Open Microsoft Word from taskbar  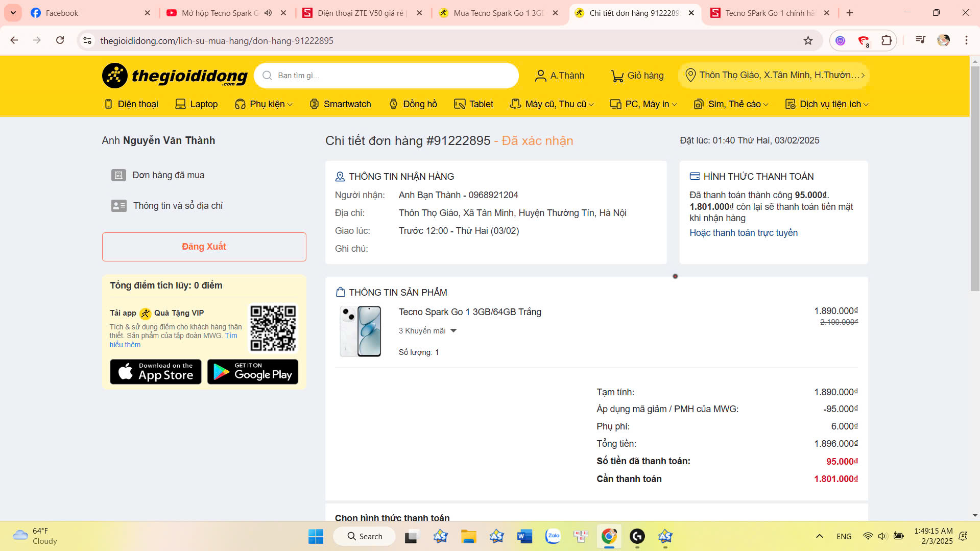pos(524,536)
